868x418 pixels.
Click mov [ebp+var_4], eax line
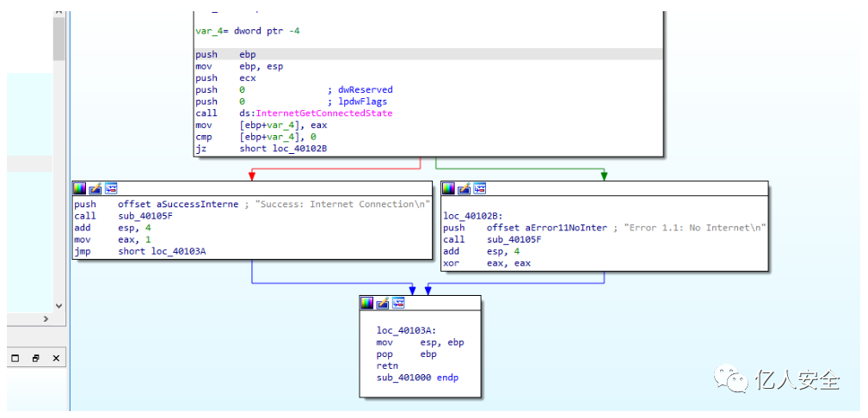(262, 125)
